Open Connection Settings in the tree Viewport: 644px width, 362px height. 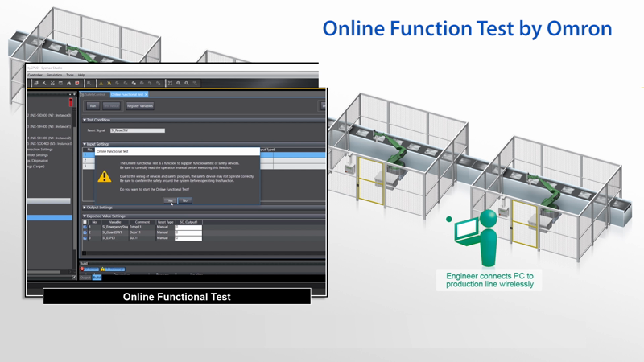39,150
